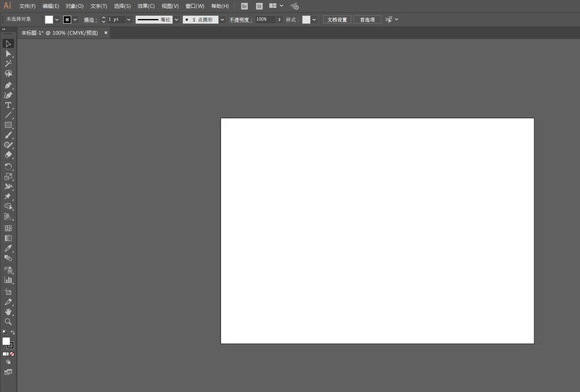
Task: Swap fill and stroke colors
Action: click(13, 333)
